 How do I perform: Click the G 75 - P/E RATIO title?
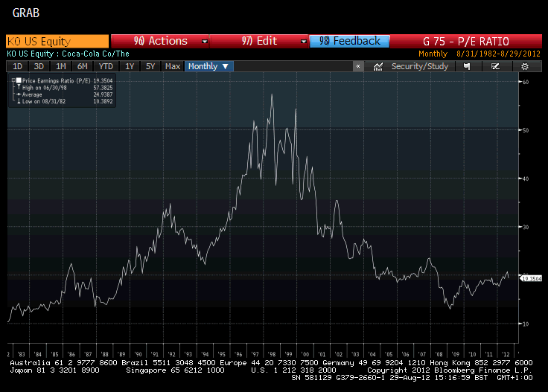466,42
